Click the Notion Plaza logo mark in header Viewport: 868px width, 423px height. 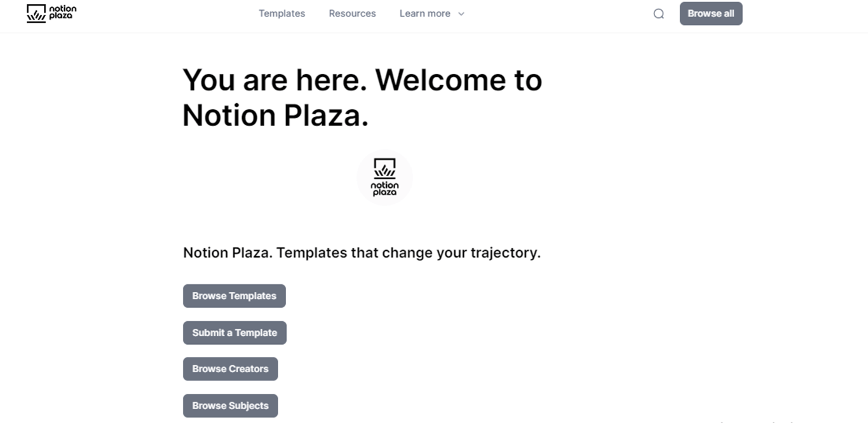[x=36, y=13]
